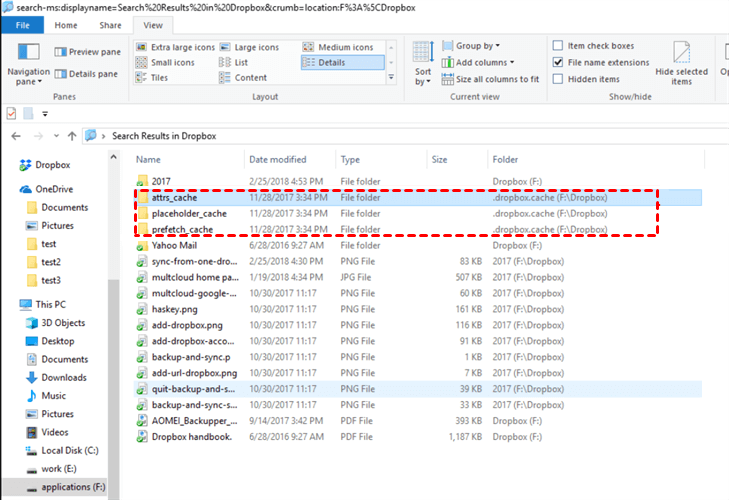This screenshot has height=500, width=729.
Task: Sort by Size column header
Action: pyautogui.click(x=457, y=160)
